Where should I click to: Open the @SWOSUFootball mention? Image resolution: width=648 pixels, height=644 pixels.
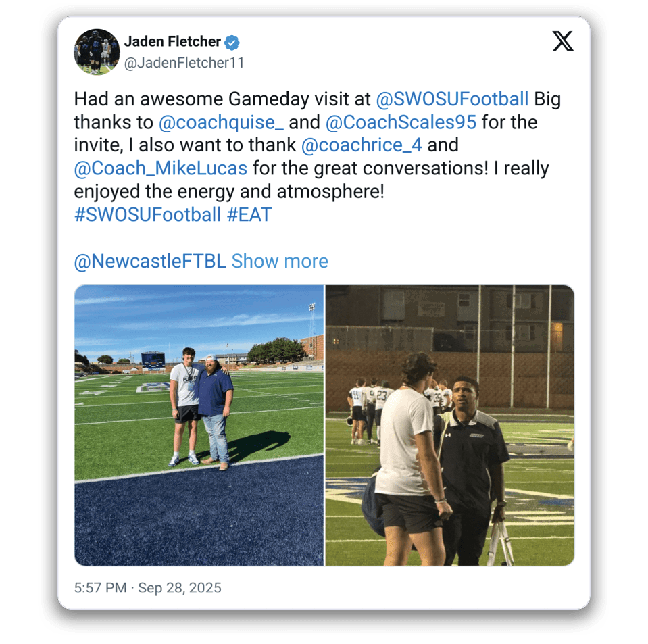point(452,99)
